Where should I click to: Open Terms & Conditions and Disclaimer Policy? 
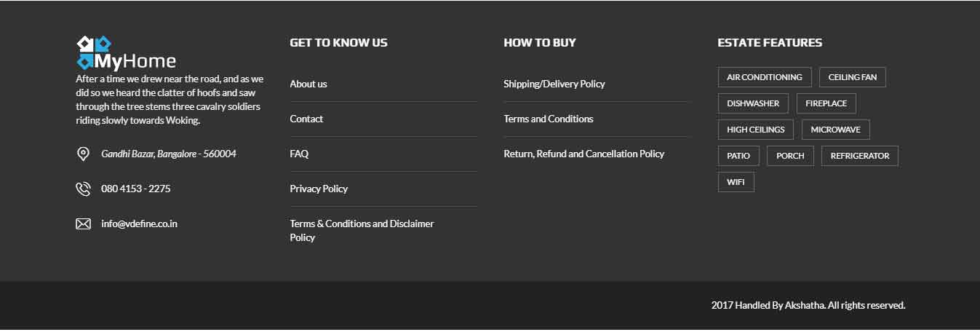[x=362, y=230]
